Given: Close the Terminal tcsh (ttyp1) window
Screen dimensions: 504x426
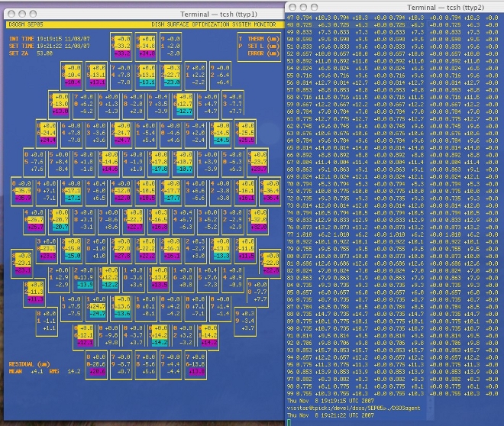Looking at the screenshot, I should pos(11,14).
